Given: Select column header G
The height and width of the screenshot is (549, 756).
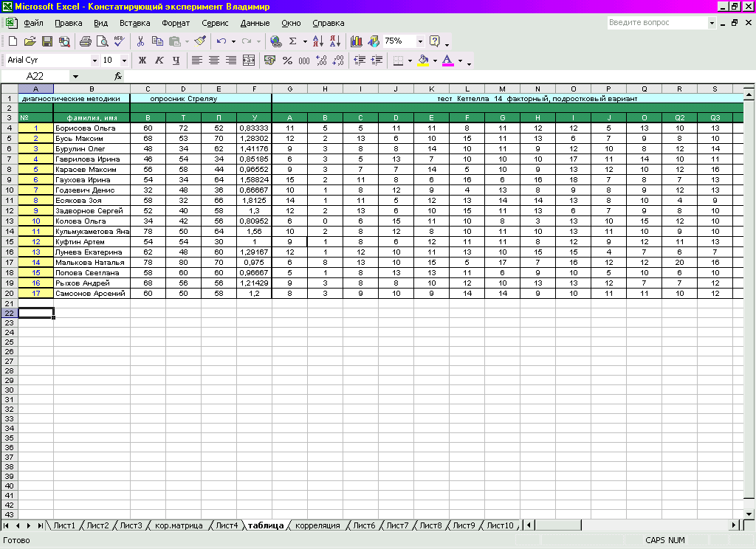Looking at the screenshot, I should pyautogui.click(x=289, y=89).
